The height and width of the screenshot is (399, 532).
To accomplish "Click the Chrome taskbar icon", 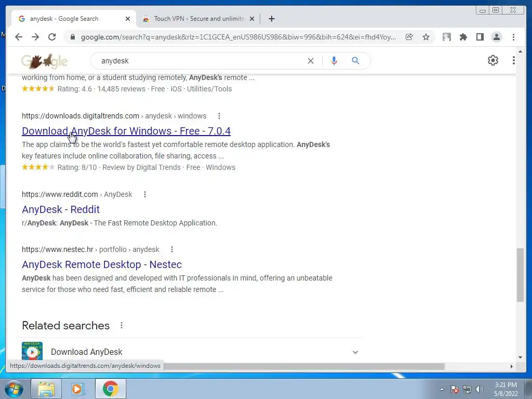I will tap(111, 389).
